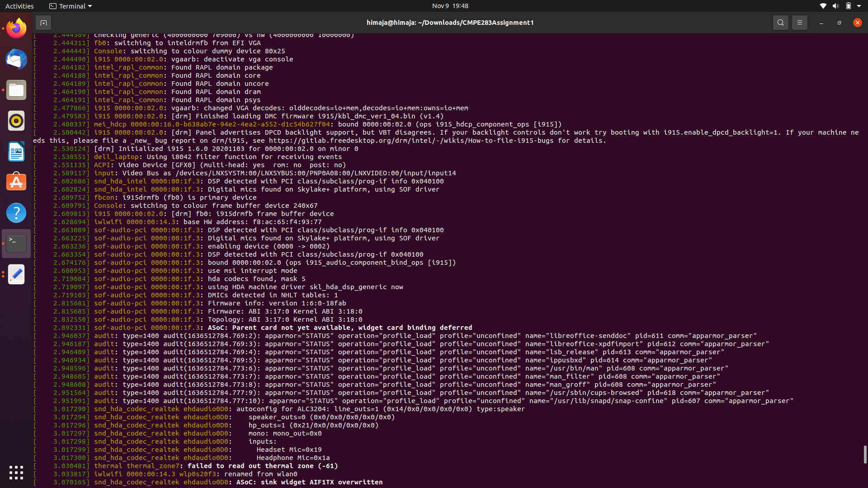Click the terminal scrollbar handle
868x488 pixels.
click(x=865, y=454)
